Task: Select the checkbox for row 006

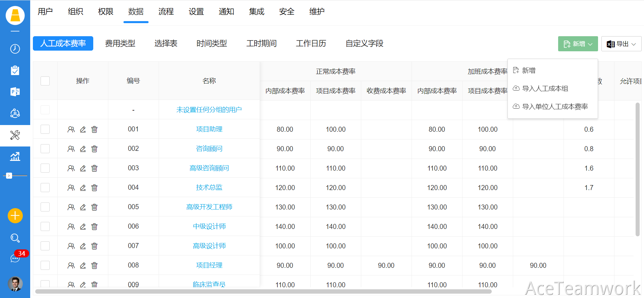Action: pos(45,227)
